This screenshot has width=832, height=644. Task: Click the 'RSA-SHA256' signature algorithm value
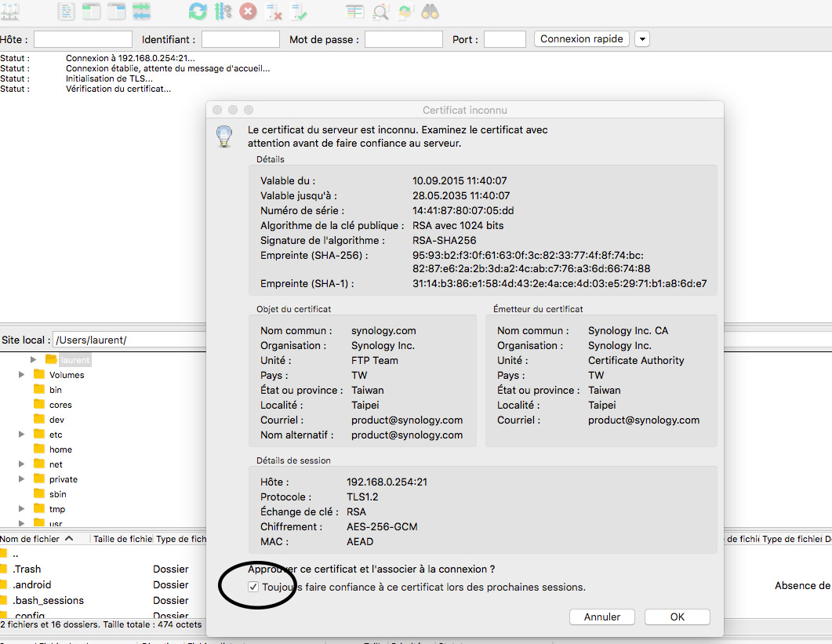(x=444, y=241)
